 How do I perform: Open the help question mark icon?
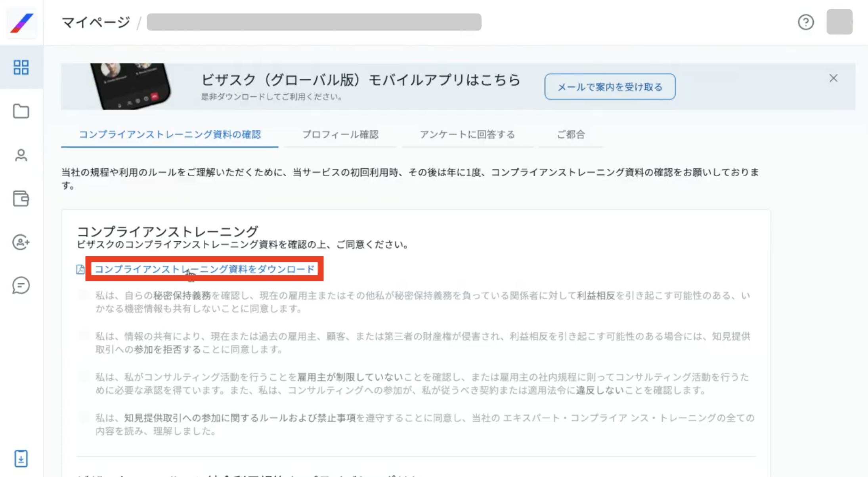806,22
